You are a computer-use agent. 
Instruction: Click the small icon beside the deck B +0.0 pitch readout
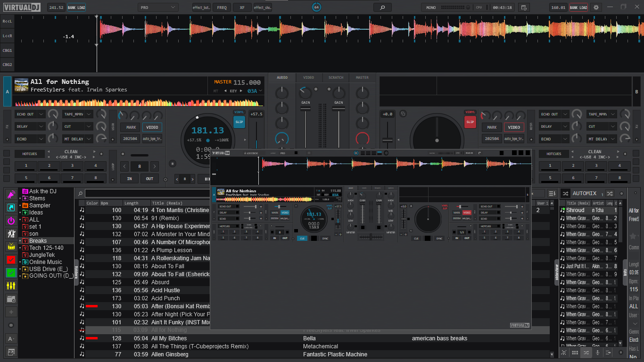(x=403, y=114)
